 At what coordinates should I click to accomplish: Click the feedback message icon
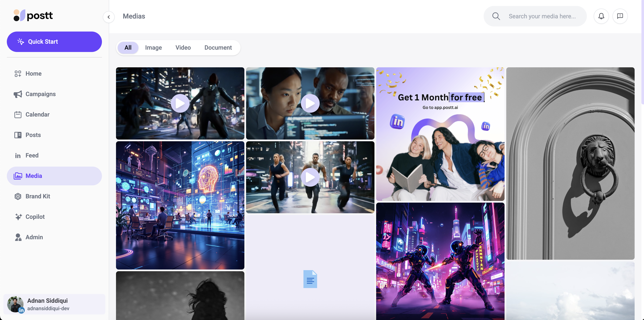pos(620,16)
